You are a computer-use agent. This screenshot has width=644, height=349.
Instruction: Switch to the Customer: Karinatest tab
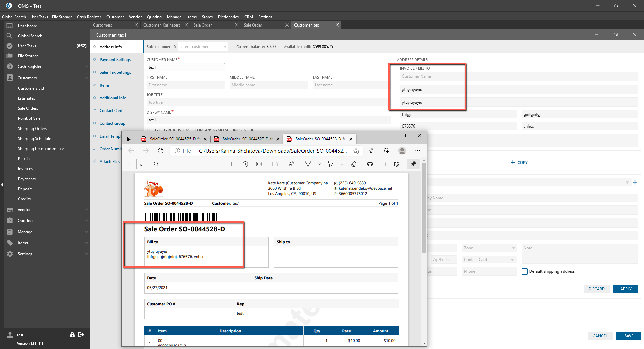162,25
